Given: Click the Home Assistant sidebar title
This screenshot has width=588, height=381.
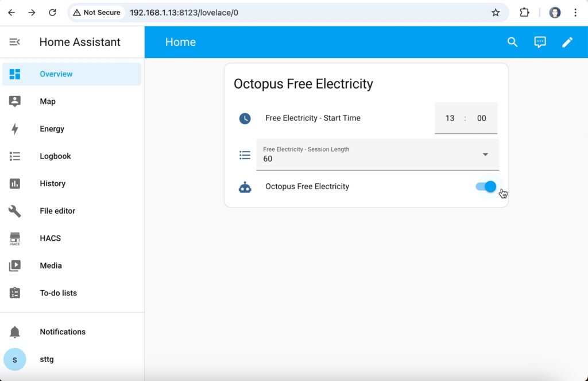Looking at the screenshot, I should tap(80, 42).
